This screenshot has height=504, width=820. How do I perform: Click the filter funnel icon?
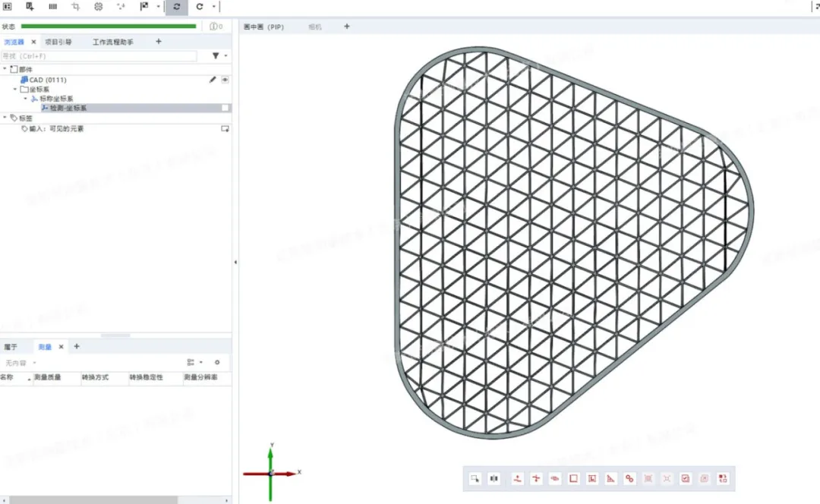[216, 56]
